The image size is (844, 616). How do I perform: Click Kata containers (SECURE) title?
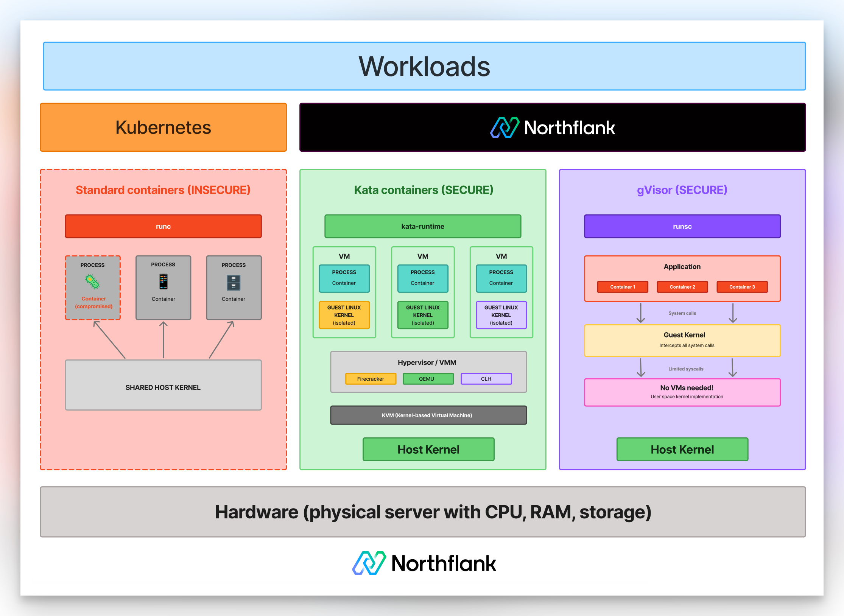(x=424, y=190)
